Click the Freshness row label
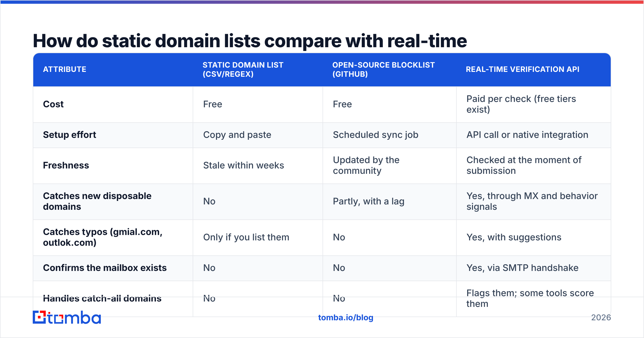This screenshot has width=644, height=338. 66,165
